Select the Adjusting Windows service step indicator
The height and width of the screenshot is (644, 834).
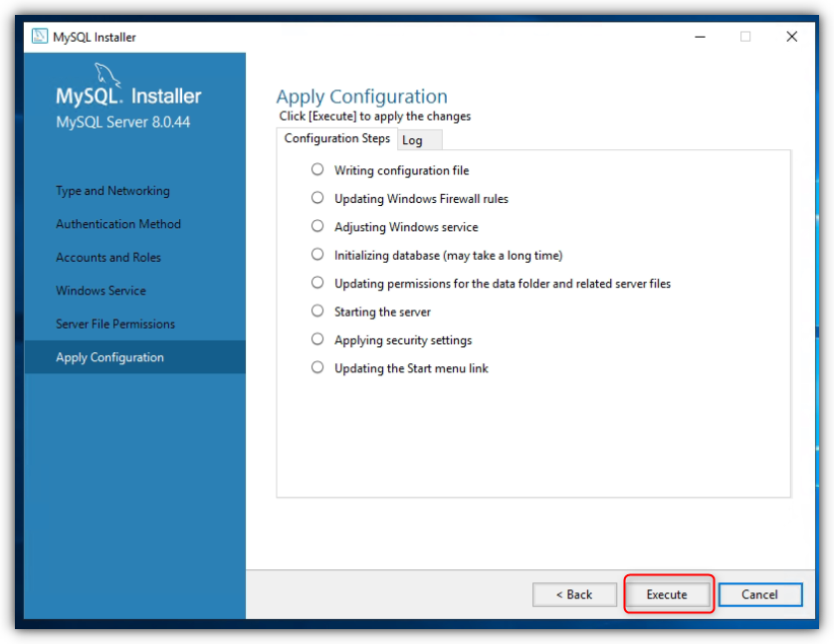click(x=317, y=226)
